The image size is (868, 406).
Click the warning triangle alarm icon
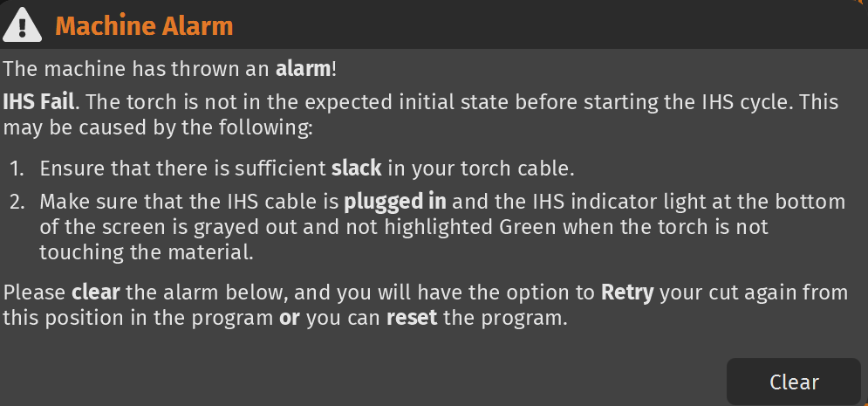click(23, 24)
